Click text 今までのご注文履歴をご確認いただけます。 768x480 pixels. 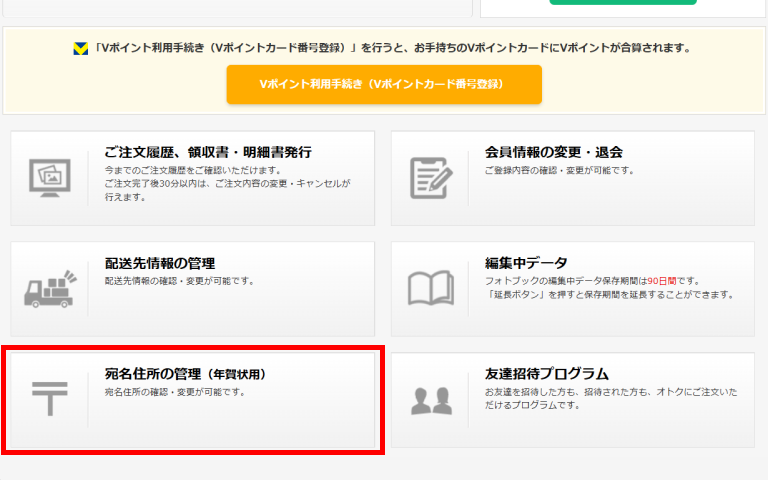pyautogui.click(x=194, y=170)
